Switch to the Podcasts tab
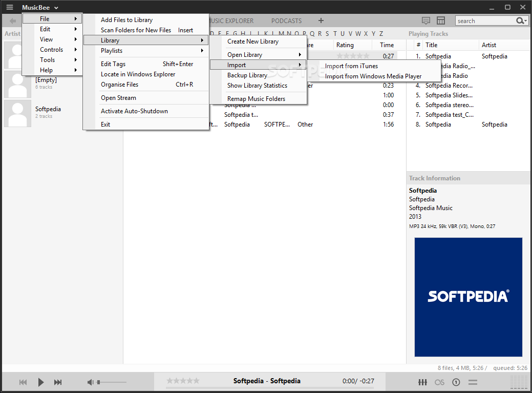Image resolution: width=532 pixels, height=393 pixels. pyautogui.click(x=286, y=20)
